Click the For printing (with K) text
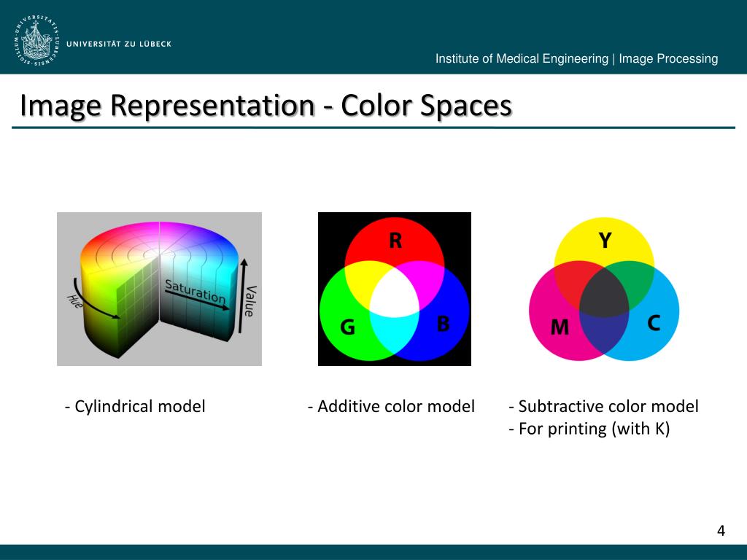 [x=589, y=429]
